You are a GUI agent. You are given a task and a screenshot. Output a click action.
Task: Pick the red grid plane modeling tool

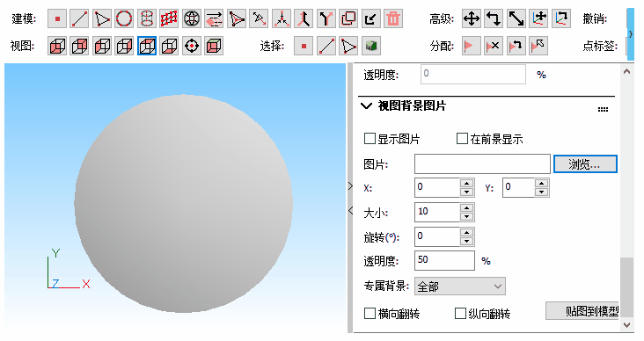pos(169,18)
